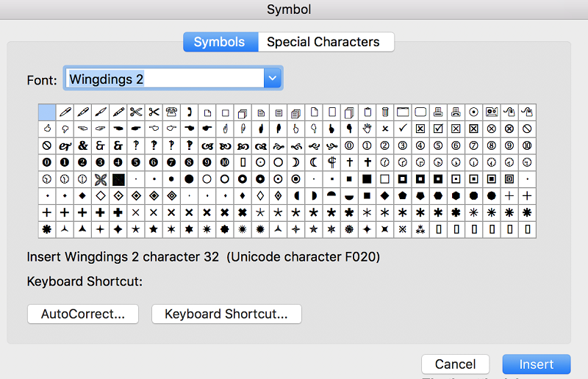Screen dimensions: 588x379
Task: Pick the black circled number 10
Action: 225,162
